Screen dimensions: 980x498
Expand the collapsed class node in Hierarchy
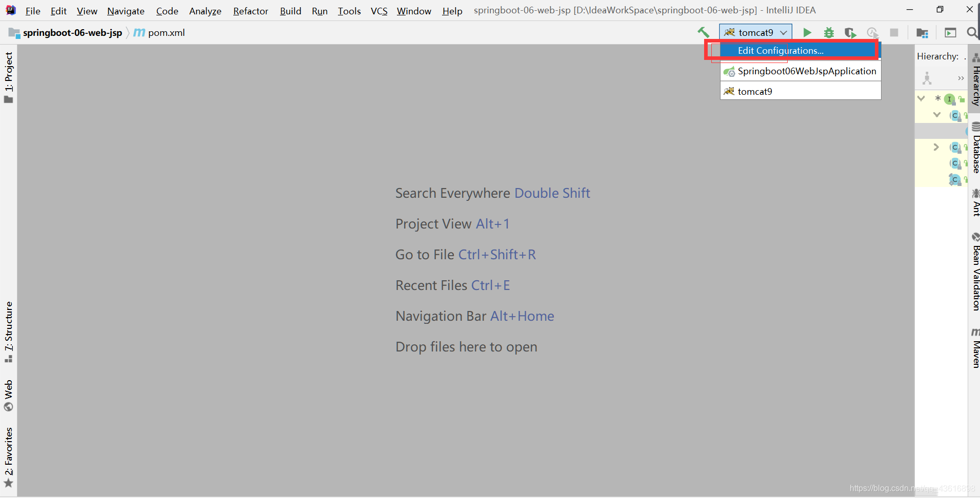coord(936,147)
